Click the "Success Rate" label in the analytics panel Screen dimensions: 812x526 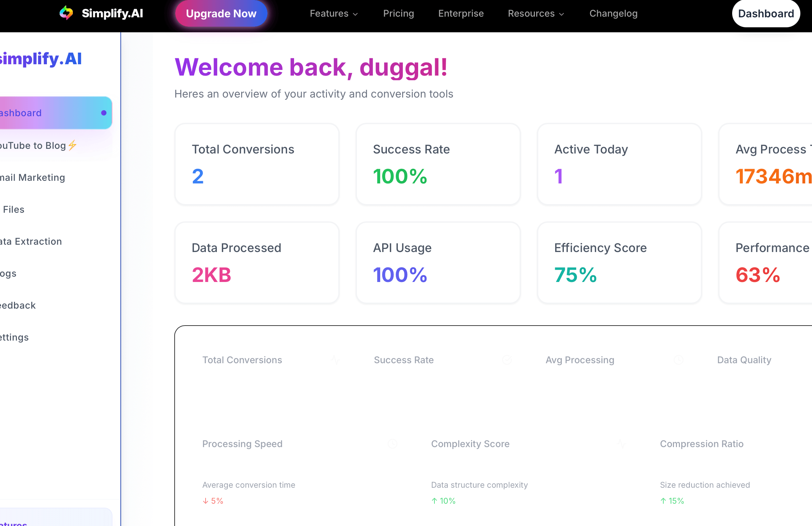click(404, 360)
